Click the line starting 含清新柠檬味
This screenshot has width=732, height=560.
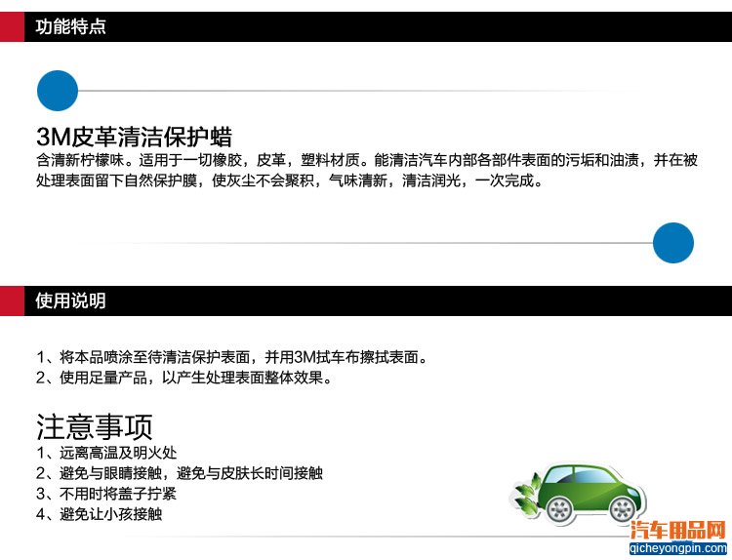pos(367,160)
